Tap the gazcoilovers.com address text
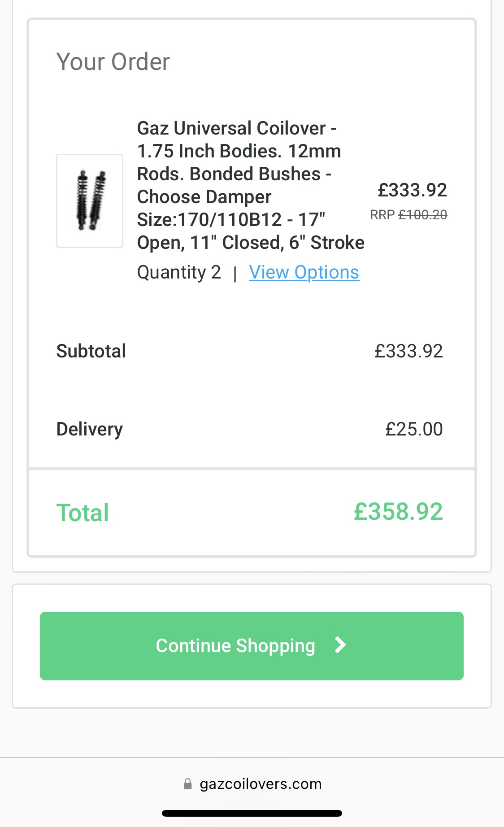The image size is (504, 827). pos(261,784)
